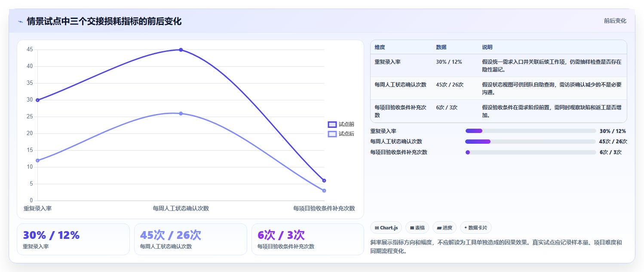Click the 试点后 data point at 12

click(37, 161)
